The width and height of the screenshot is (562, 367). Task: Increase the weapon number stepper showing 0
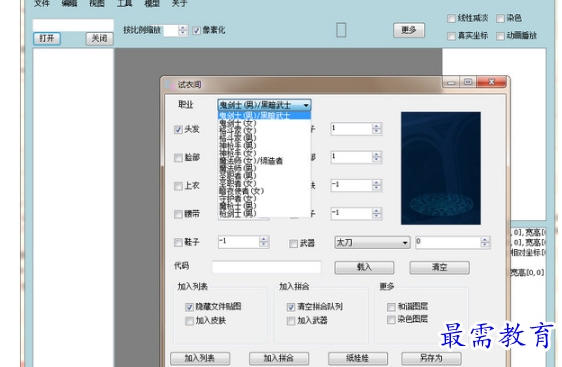[x=485, y=240]
